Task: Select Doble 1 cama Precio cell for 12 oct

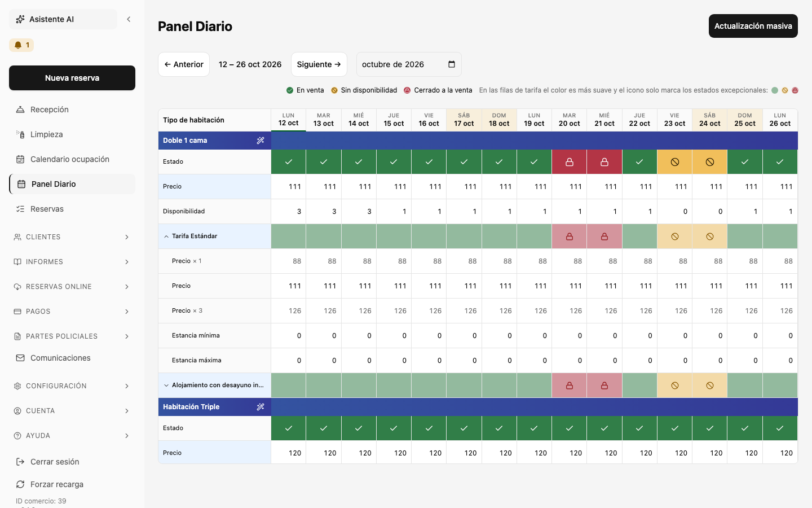Action: click(x=289, y=187)
